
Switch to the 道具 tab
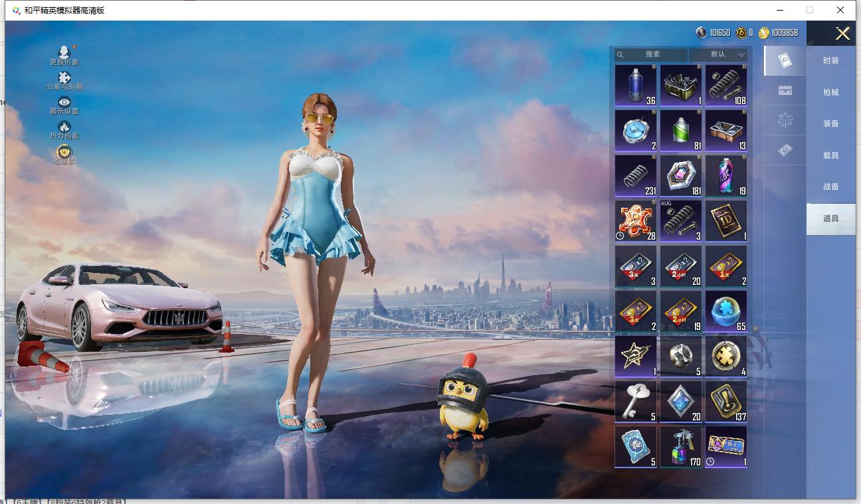(x=831, y=218)
